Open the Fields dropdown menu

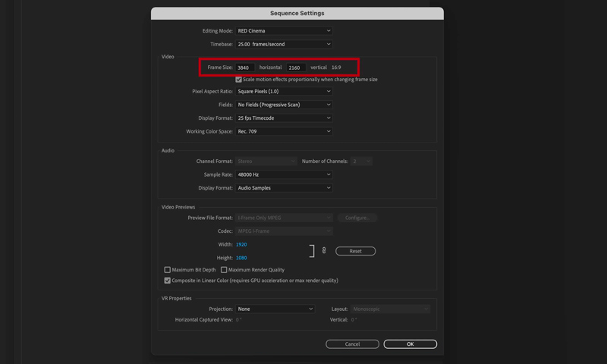[284, 105]
